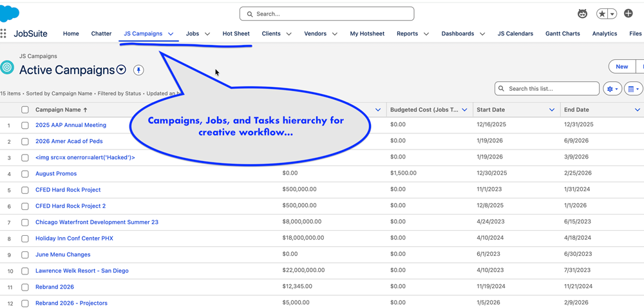
Task: Switch to the Gantt Charts tab
Action: pyautogui.click(x=562, y=34)
